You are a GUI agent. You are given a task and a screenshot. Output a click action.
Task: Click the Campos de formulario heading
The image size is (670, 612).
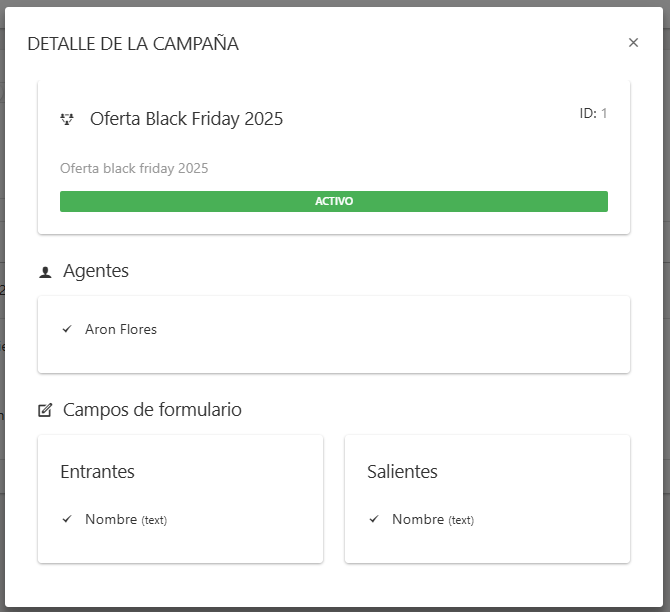click(152, 410)
